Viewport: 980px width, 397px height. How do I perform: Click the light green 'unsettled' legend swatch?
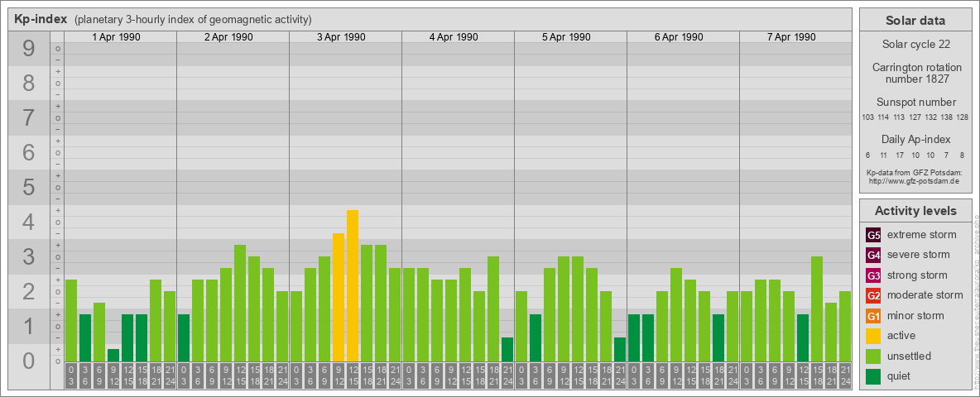(873, 356)
